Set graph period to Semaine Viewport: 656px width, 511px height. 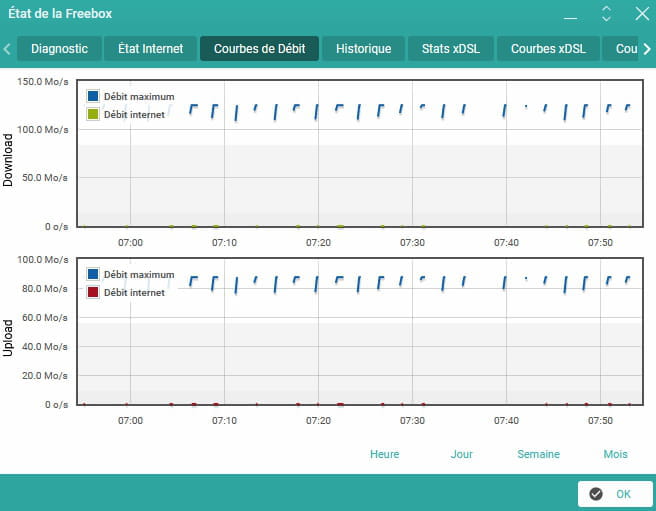(x=538, y=454)
